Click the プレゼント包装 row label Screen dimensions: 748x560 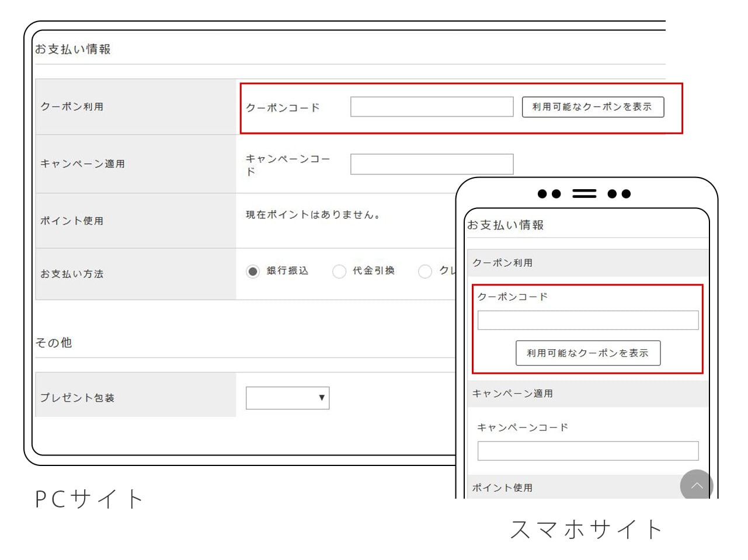pyautogui.click(x=77, y=398)
